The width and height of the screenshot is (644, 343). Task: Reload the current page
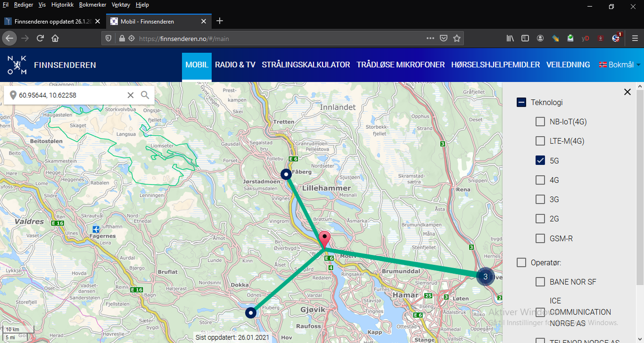click(x=40, y=38)
